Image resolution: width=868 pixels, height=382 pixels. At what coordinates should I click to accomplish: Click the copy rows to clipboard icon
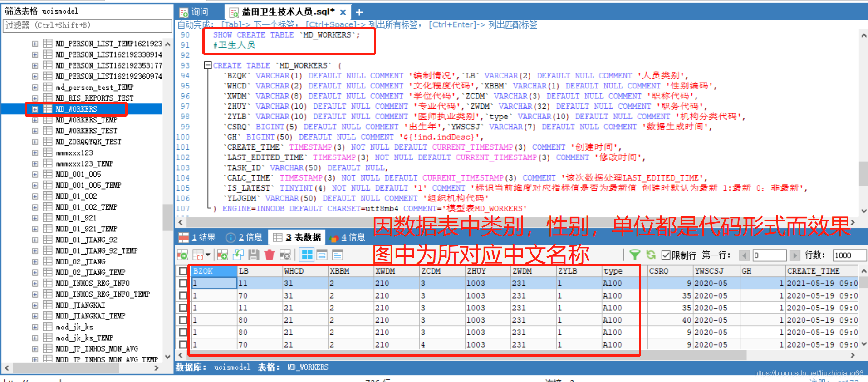[x=198, y=255]
